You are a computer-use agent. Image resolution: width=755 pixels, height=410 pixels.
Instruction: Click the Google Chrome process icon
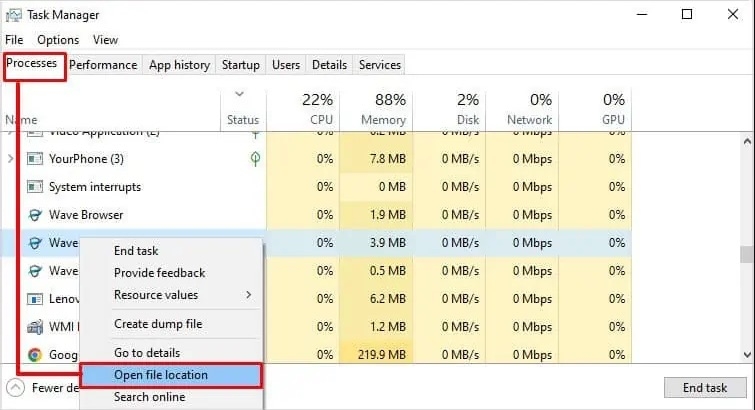point(35,355)
